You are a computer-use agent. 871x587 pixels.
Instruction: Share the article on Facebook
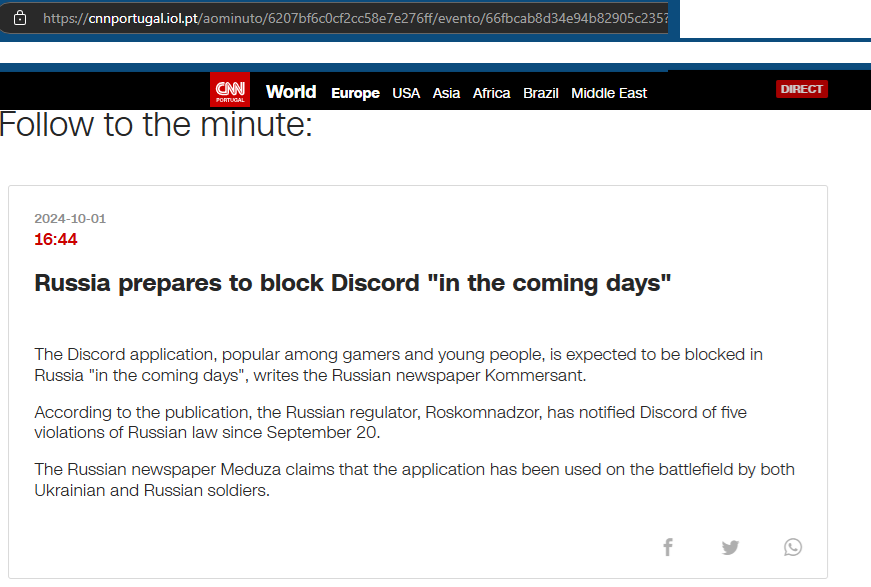[x=668, y=547]
